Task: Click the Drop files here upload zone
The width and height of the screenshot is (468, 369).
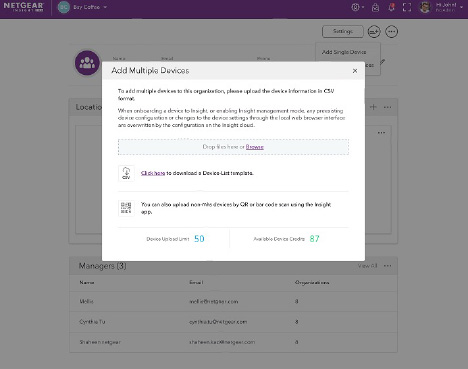Action: [233, 147]
